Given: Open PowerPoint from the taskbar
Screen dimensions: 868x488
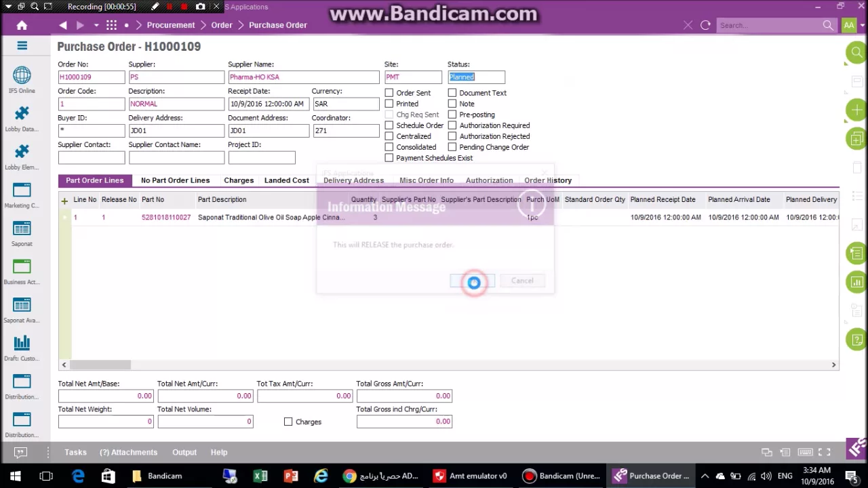Looking at the screenshot, I should pyautogui.click(x=291, y=476).
